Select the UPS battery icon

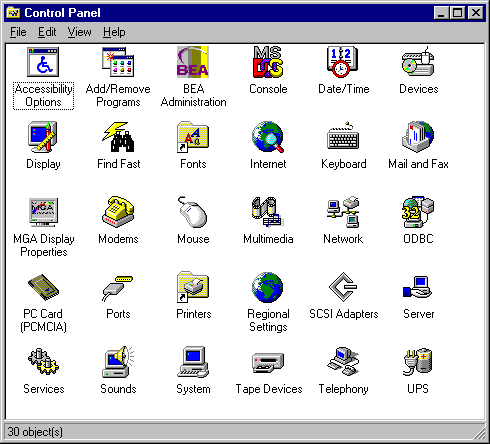[418, 362]
